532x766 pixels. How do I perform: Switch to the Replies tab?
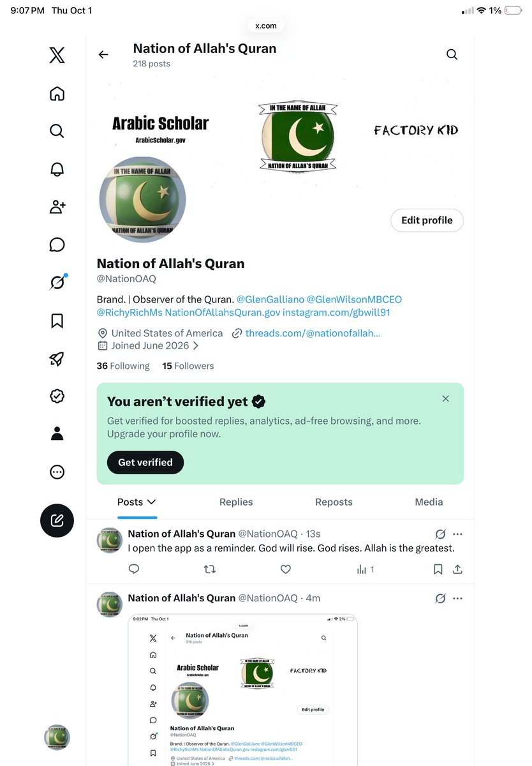(236, 502)
